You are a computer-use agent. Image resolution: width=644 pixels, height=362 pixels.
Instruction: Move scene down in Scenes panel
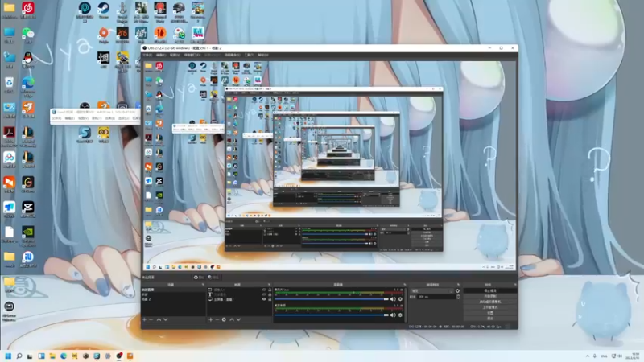click(x=166, y=319)
